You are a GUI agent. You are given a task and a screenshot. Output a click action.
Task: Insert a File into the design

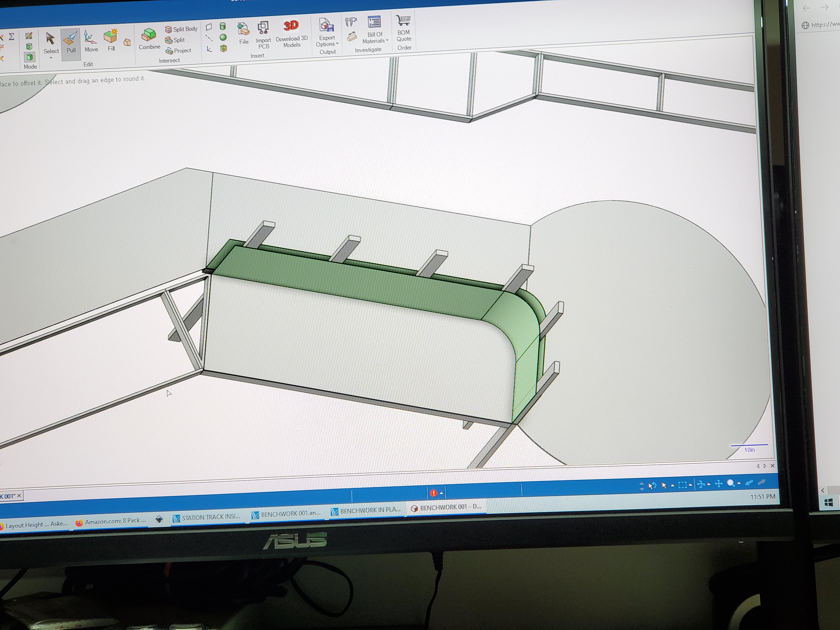[x=243, y=33]
